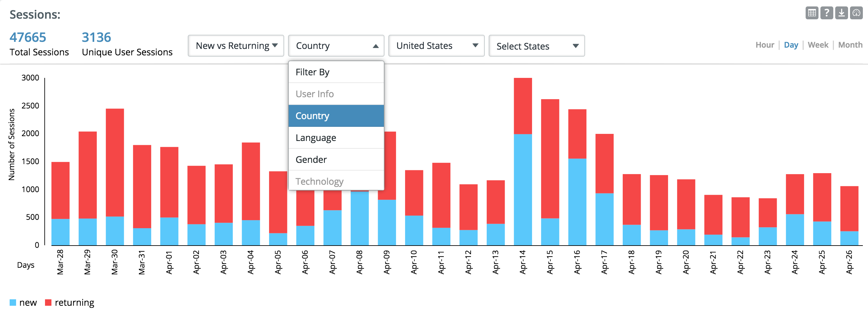Open the Select States dropdown
Viewport: 868px width, 336px height.
(x=537, y=46)
